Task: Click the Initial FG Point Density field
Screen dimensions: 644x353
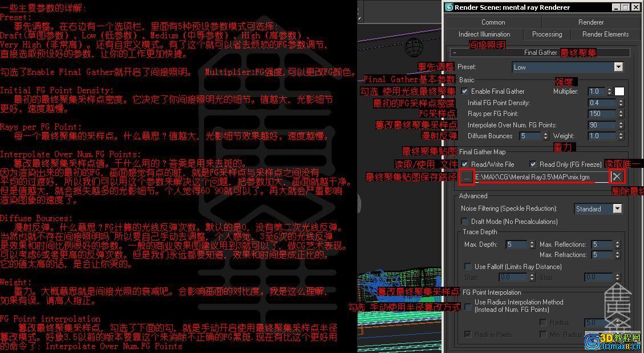Action: (602, 103)
